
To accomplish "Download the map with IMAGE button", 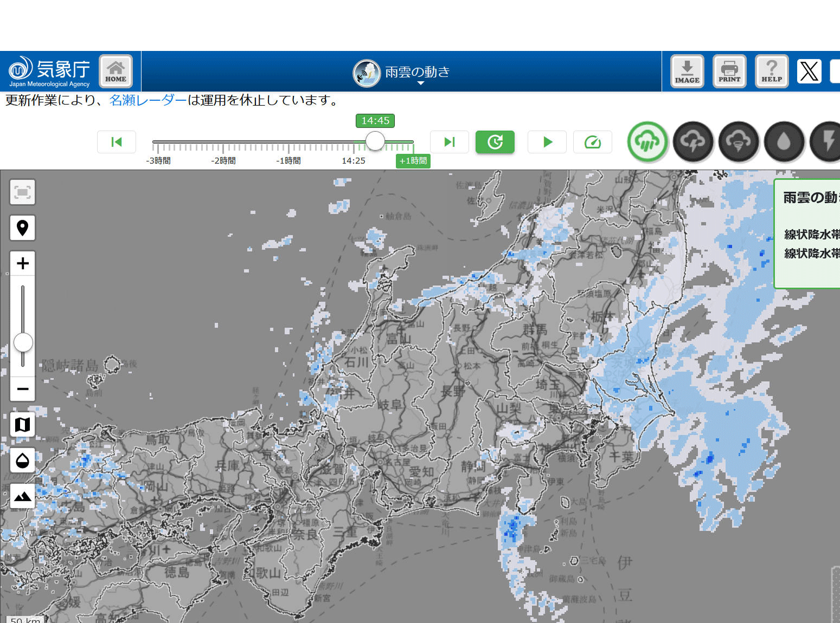I will 687,71.
